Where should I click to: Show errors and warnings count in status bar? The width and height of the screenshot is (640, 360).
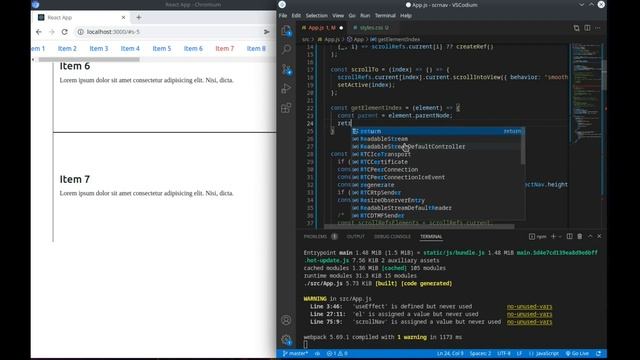coord(337,353)
